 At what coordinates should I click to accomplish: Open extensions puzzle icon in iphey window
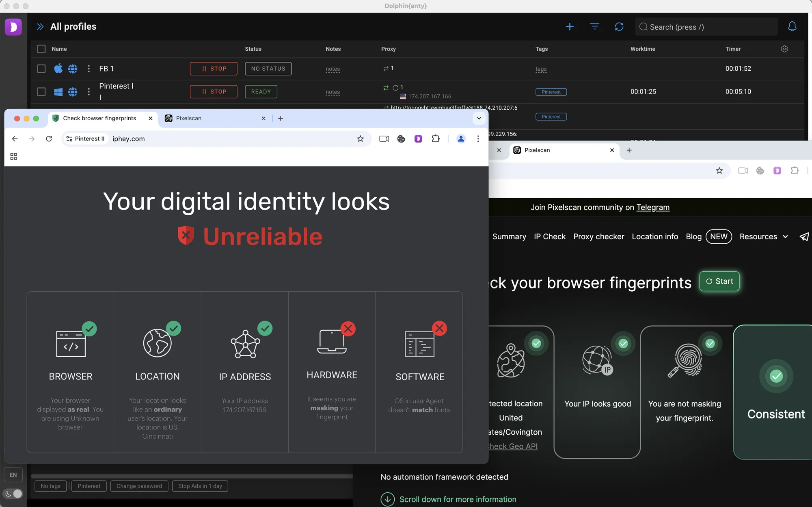(x=436, y=139)
